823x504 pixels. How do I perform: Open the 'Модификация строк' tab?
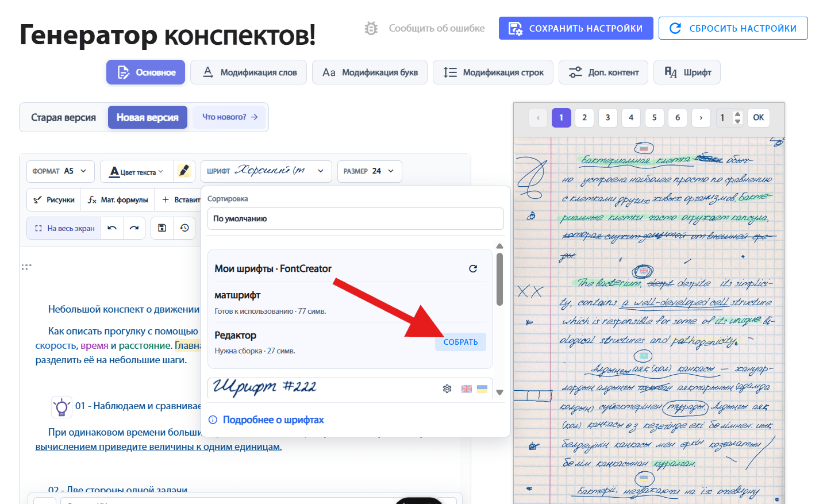coord(493,72)
